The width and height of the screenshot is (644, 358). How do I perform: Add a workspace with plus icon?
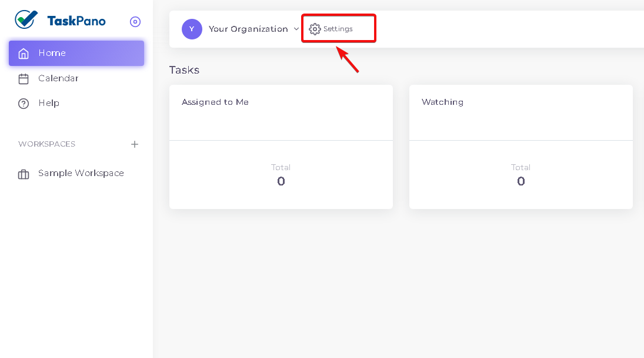[135, 144]
